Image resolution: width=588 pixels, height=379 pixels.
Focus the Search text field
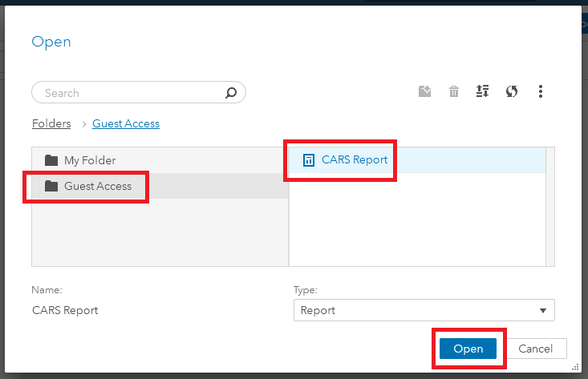128,93
